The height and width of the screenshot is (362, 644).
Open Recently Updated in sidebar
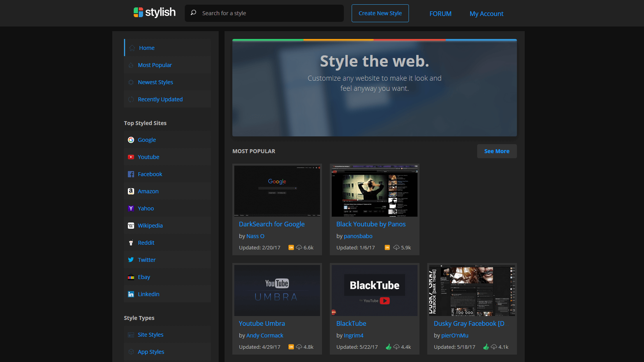click(x=168, y=99)
